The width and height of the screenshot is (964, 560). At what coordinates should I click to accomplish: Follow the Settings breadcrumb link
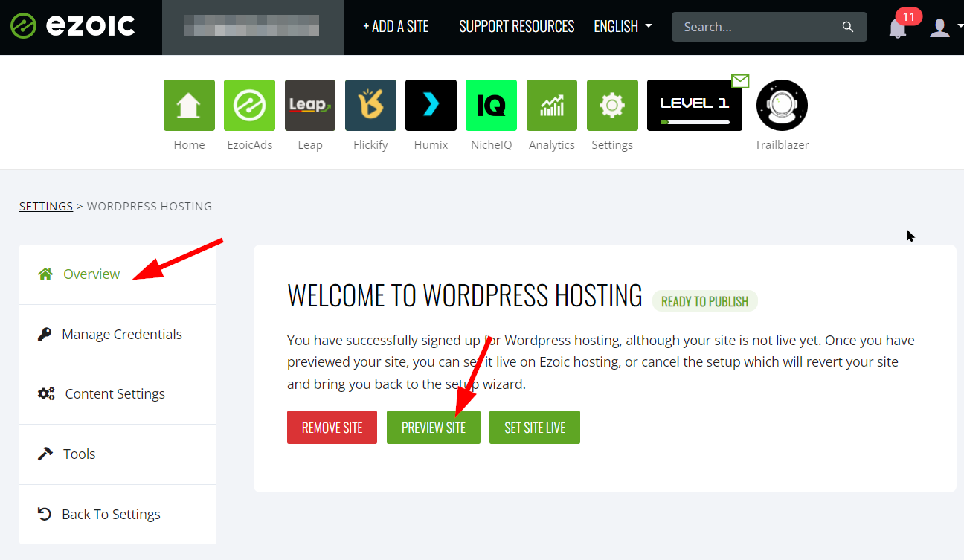pos(46,206)
